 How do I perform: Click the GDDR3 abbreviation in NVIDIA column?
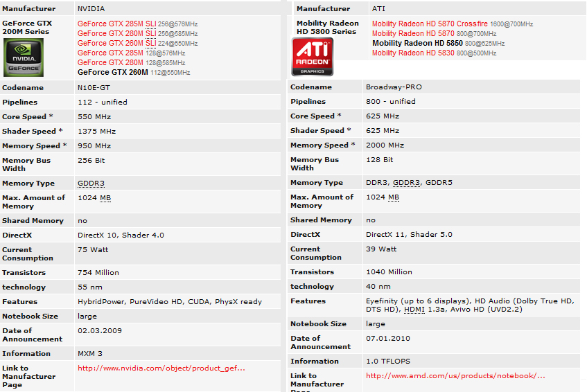91,184
